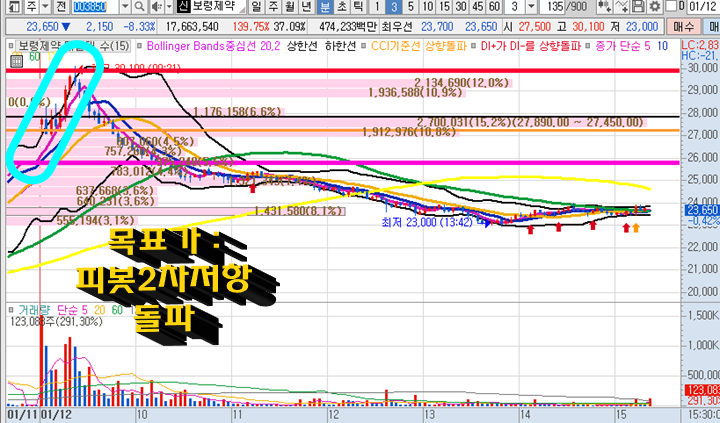
Task: Select the 60-minute interval button
Action: (494, 6)
